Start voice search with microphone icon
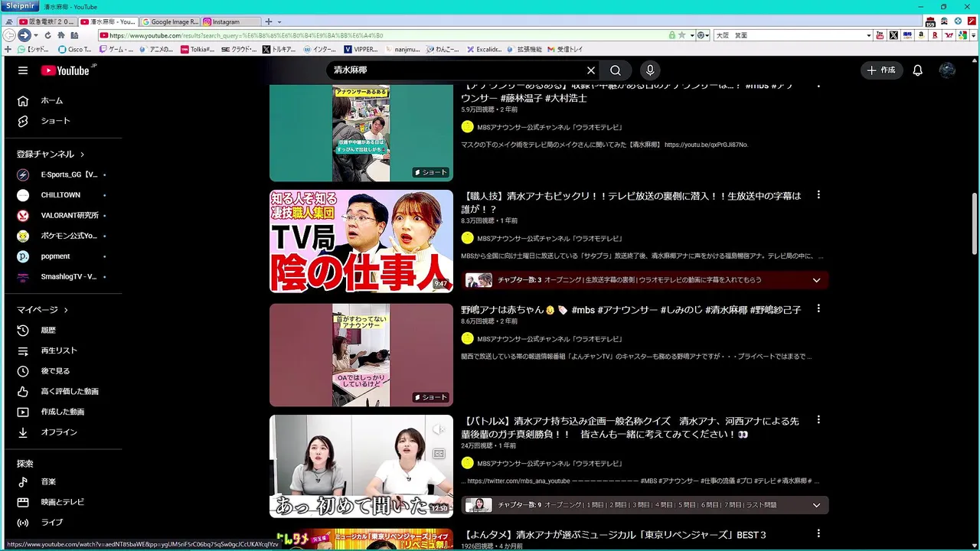980x551 pixels. tap(650, 70)
